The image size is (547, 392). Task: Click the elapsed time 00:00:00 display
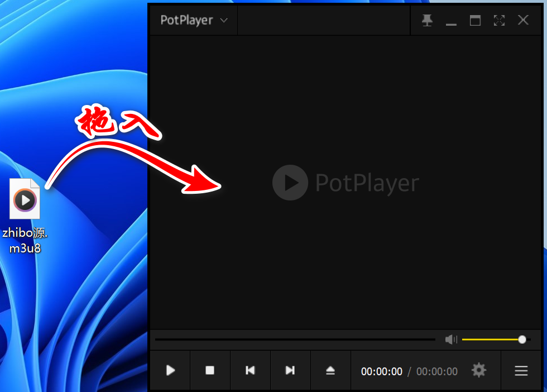(x=382, y=371)
